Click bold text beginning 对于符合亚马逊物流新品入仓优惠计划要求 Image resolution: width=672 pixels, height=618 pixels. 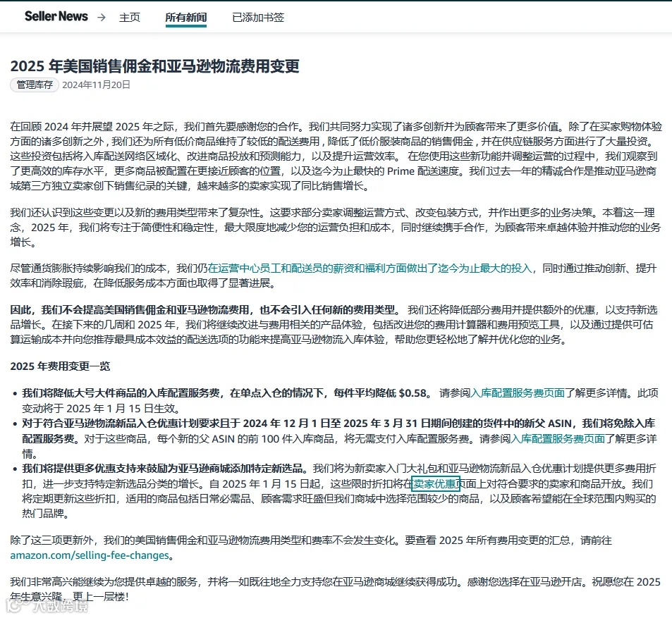click(x=338, y=431)
